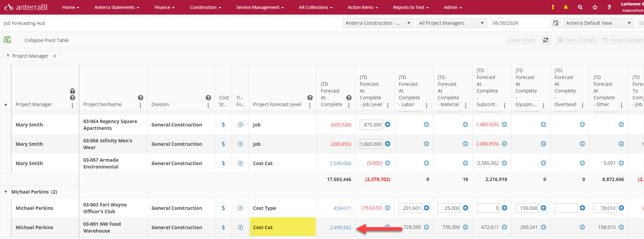Screen dimensions: 644x239
Task: Open the help question mark in the header
Action: (x=609, y=7)
